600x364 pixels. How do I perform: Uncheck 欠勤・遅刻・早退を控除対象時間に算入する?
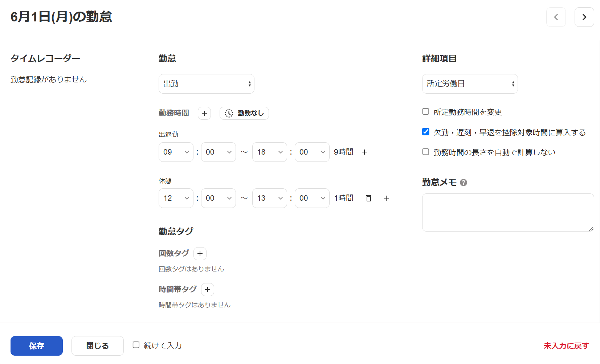(x=426, y=132)
